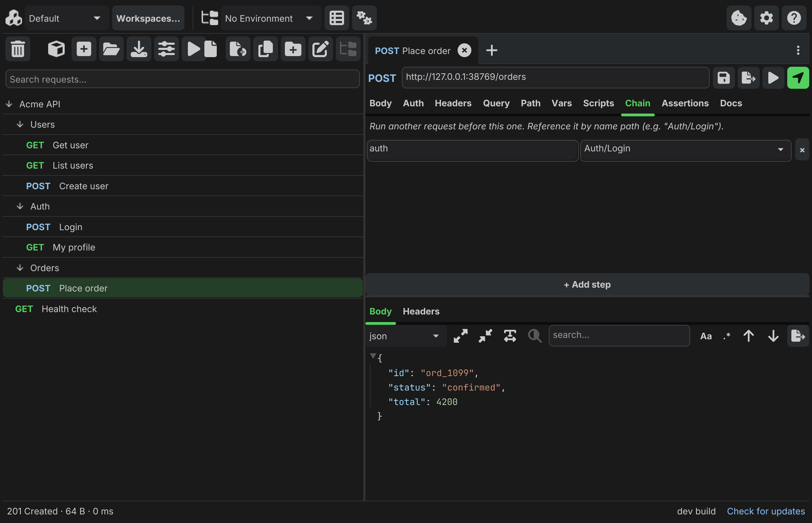812x523 pixels.
Task: Click the save floppy disk icon
Action: click(724, 78)
